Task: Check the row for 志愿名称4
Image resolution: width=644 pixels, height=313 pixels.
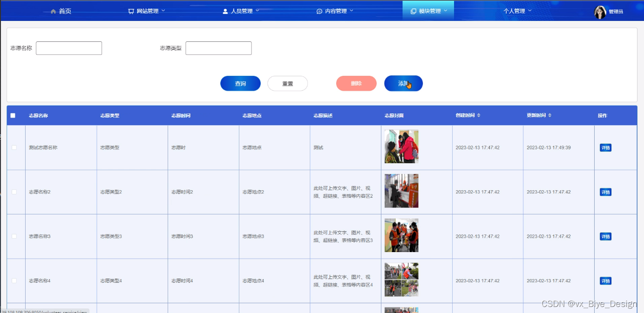Action: click(14, 280)
